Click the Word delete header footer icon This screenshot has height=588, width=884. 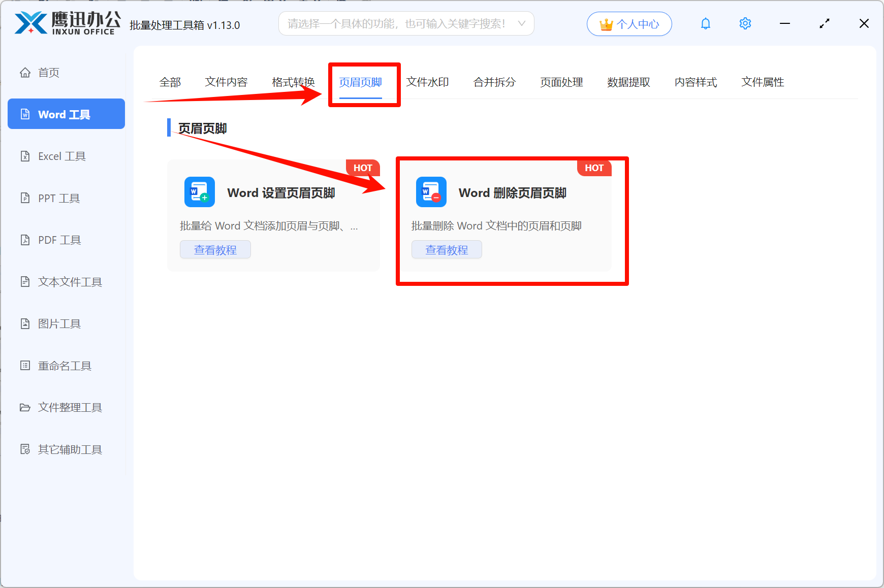(431, 192)
